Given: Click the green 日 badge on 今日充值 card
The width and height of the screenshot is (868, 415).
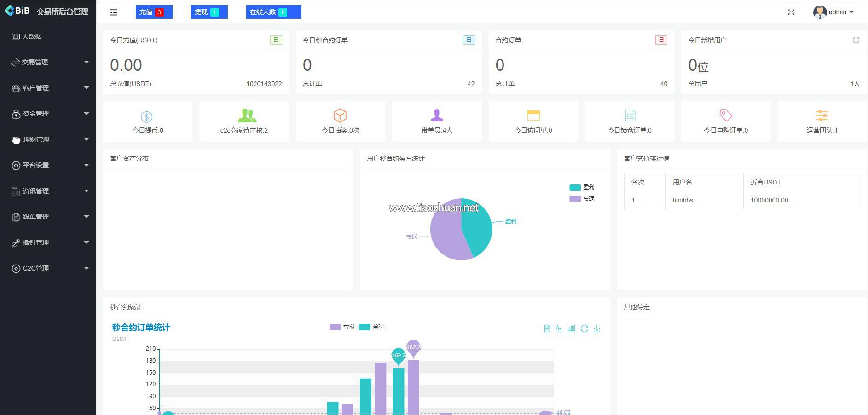Looking at the screenshot, I should click(x=276, y=40).
